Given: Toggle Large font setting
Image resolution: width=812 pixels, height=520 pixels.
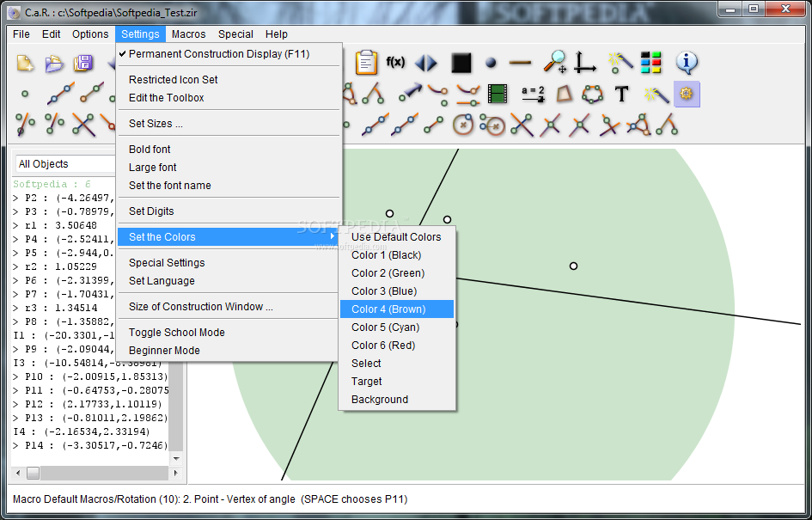Looking at the screenshot, I should pos(229,168).
